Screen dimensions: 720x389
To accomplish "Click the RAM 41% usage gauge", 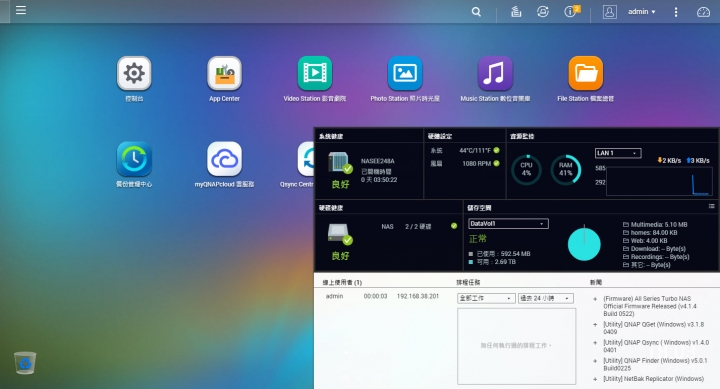I will (x=566, y=169).
